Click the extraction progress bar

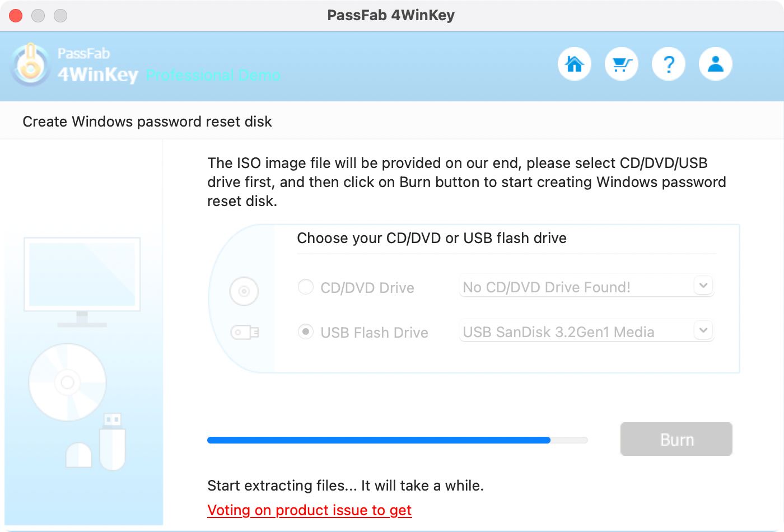click(x=397, y=440)
